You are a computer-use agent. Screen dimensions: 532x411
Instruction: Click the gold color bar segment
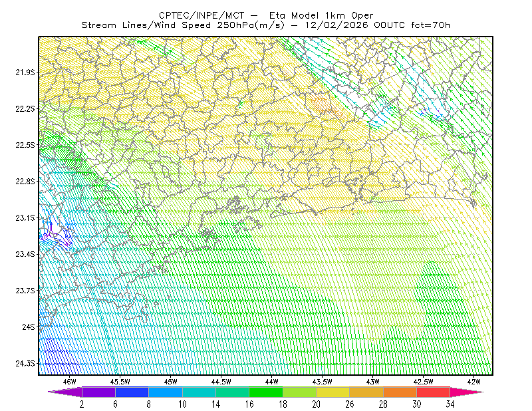[366, 392]
